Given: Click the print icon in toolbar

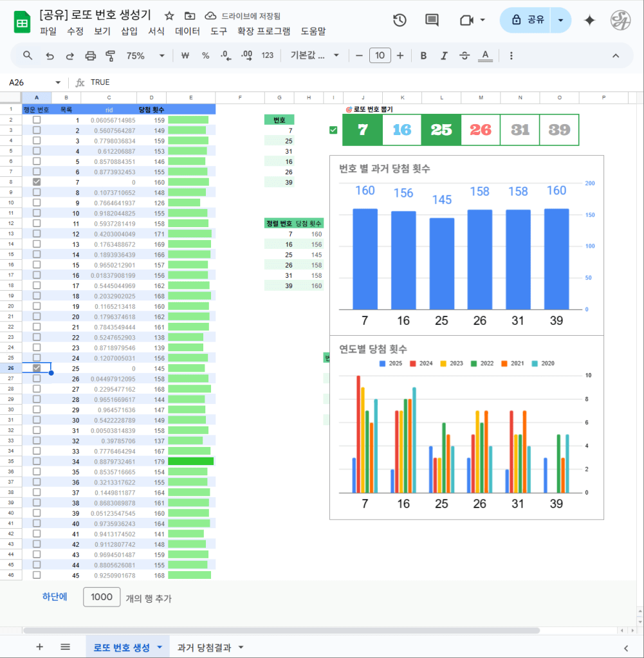Looking at the screenshot, I should point(90,56).
